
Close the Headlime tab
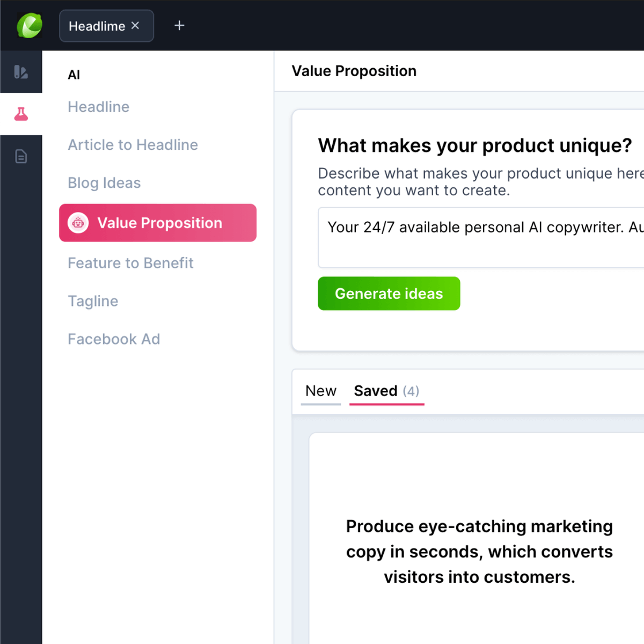135,25
